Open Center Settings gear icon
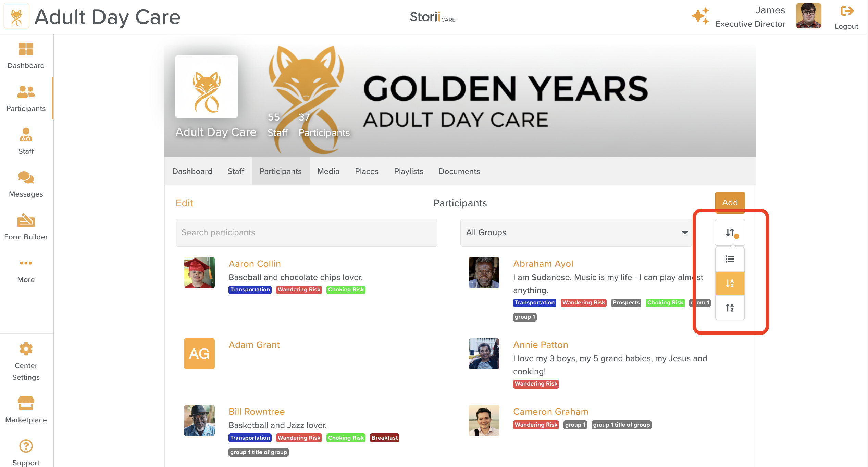The height and width of the screenshot is (467, 868). click(26, 349)
